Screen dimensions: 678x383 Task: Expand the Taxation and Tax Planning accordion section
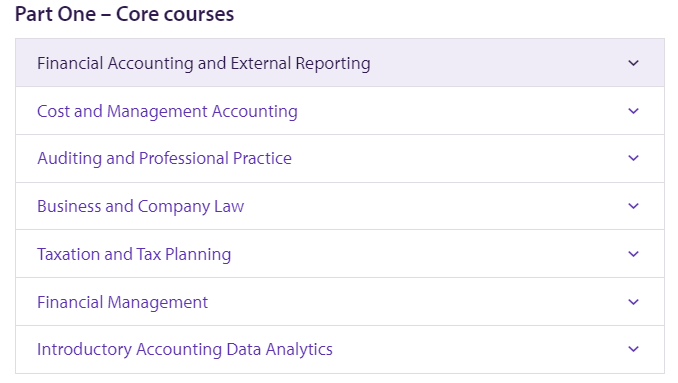(340, 254)
